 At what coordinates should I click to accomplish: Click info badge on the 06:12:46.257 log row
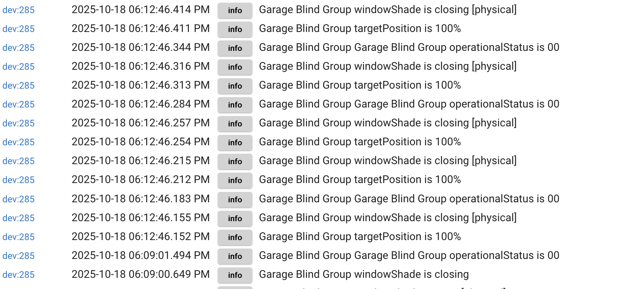click(x=235, y=124)
